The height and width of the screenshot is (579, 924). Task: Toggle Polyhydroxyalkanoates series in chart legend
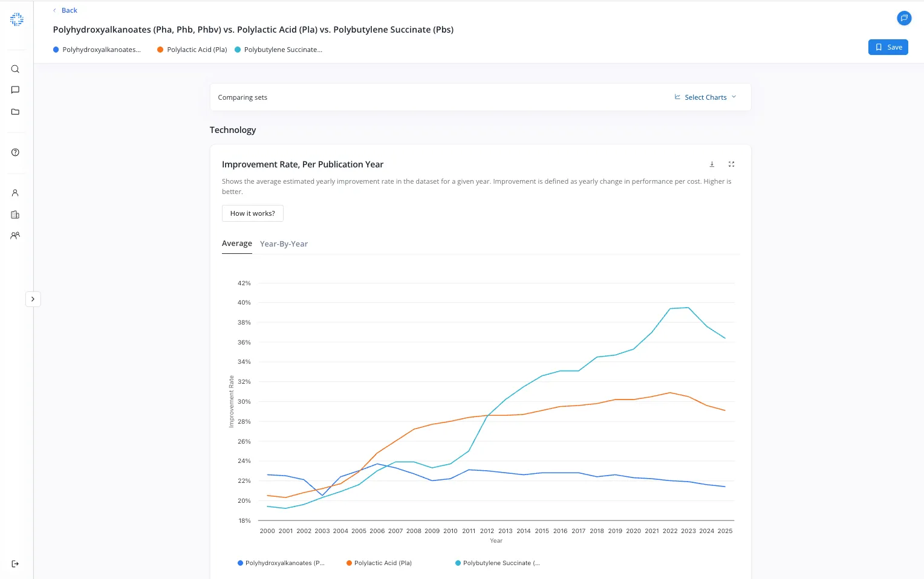tap(281, 563)
